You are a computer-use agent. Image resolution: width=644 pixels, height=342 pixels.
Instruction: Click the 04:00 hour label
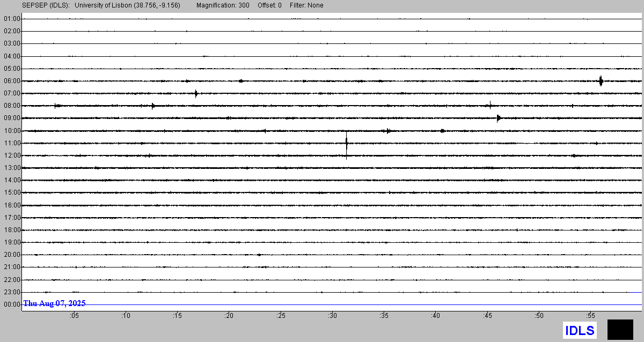pyautogui.click(x=11, y=56)
